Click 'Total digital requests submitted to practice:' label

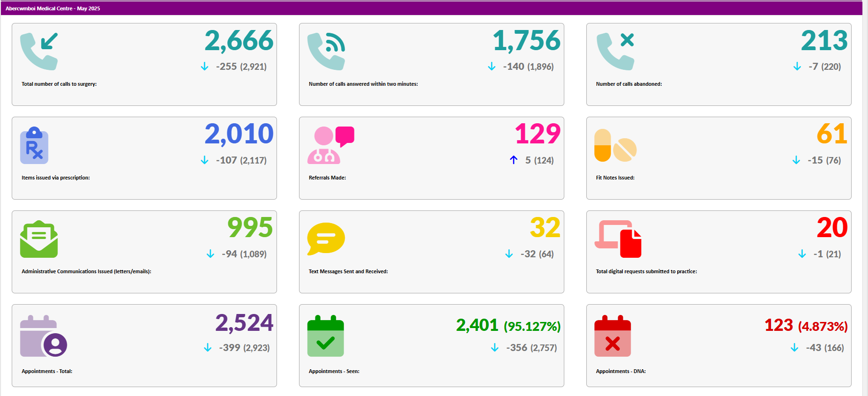coord(646,272)
